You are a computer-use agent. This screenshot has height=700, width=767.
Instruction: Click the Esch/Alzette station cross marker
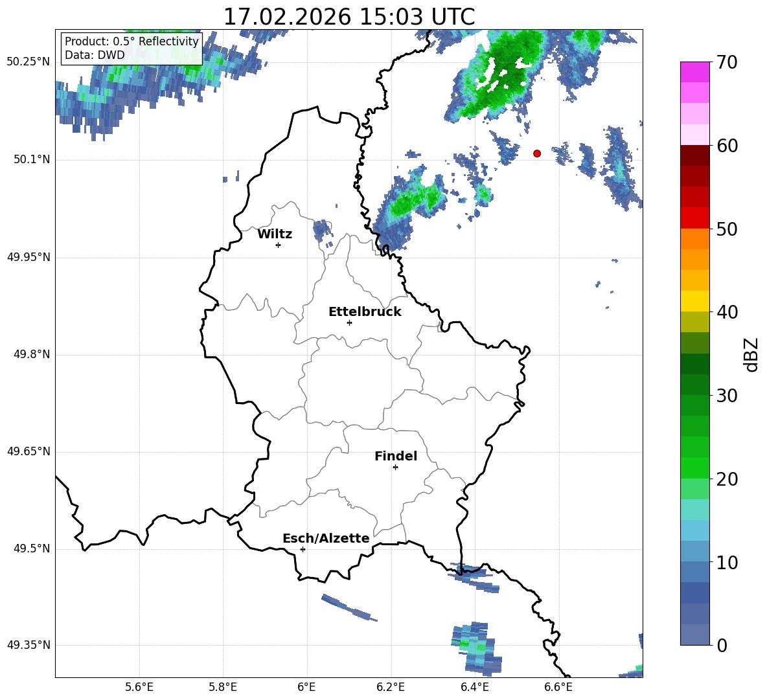[303, 549]
